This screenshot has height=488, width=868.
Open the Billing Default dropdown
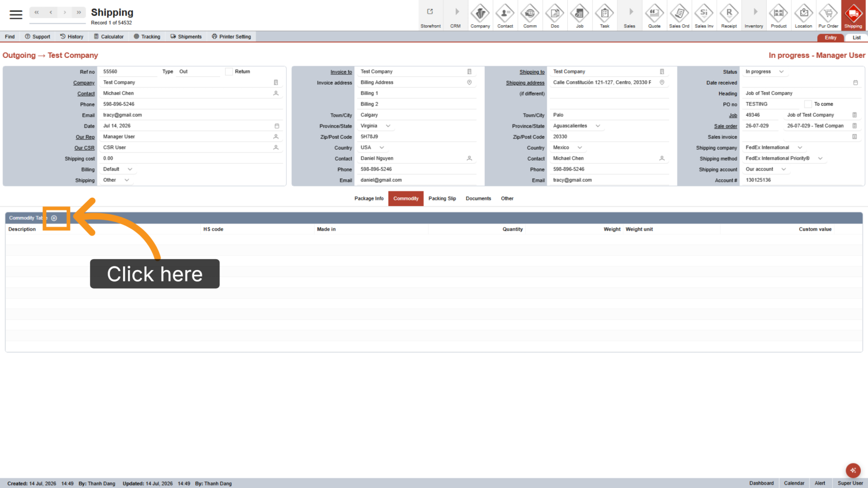coord(118,169)
